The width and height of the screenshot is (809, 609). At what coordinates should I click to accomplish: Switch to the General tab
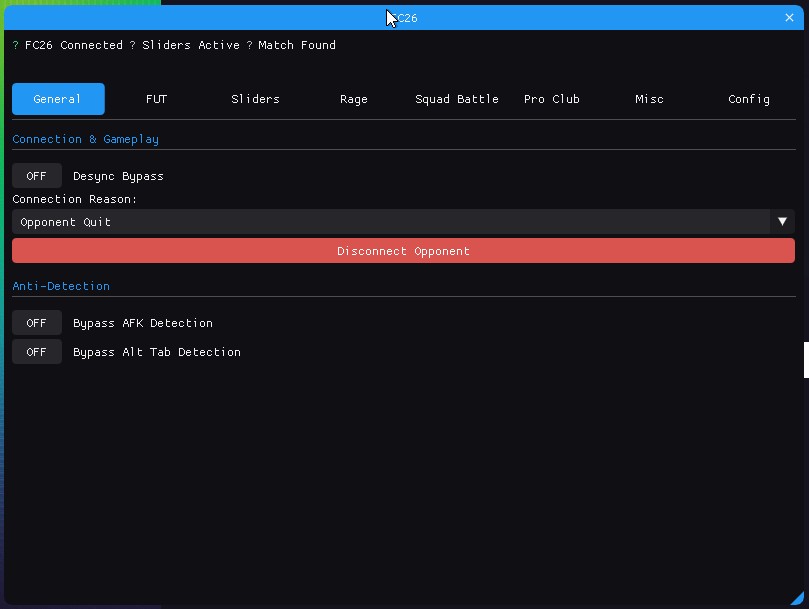tap(58, 99)
